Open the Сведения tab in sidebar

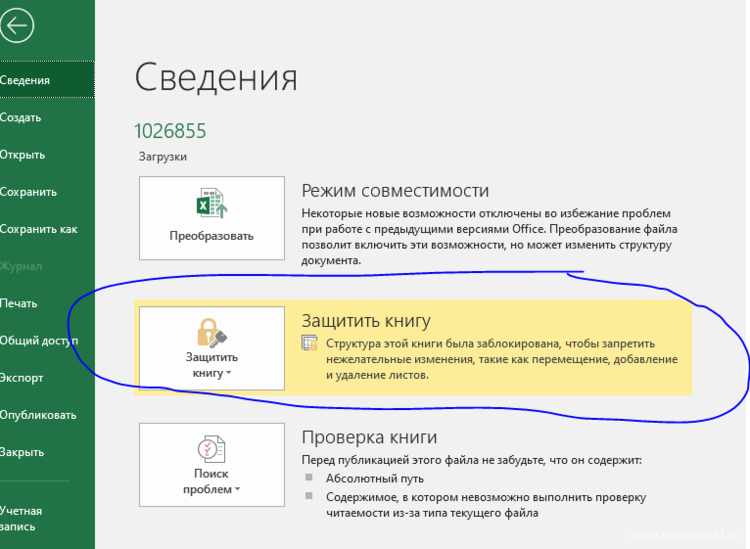[x=47, y=80]
